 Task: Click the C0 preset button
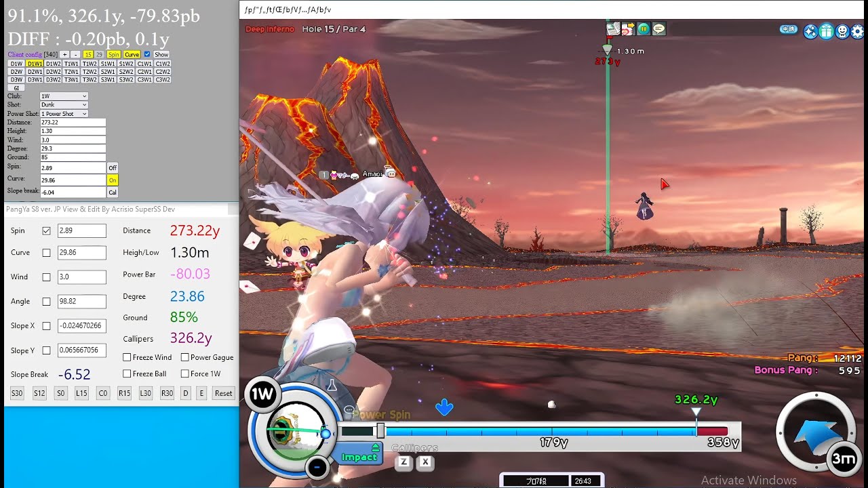[x=103, y=393]
